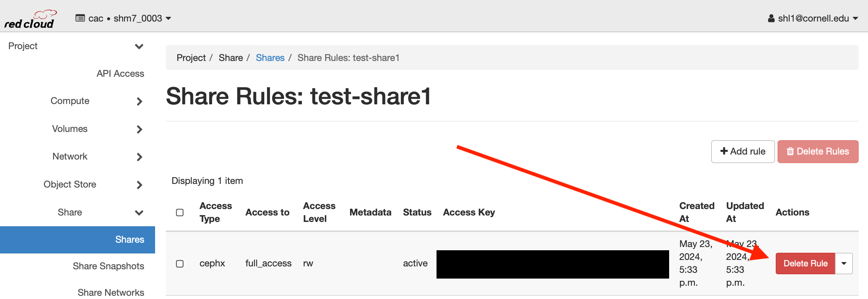Click the Delete Rules button
Screen dimensions: 868x299
point(818,152)
